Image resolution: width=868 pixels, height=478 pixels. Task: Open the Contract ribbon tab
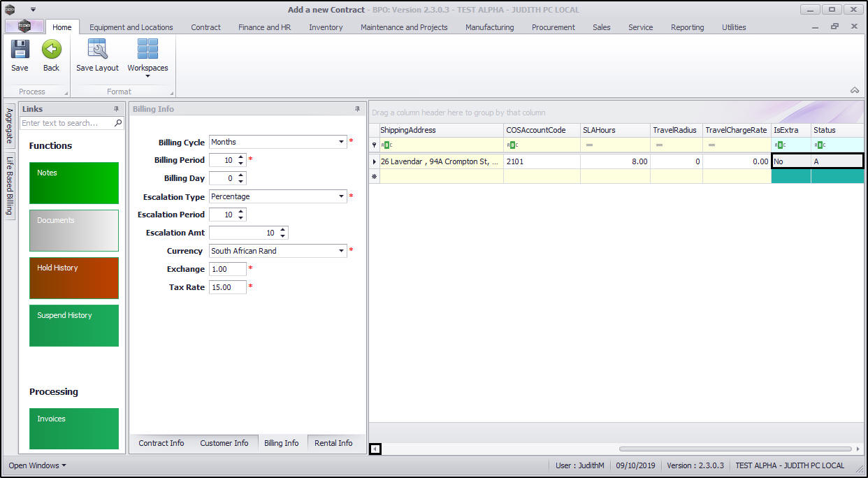(x=205, y=27)
